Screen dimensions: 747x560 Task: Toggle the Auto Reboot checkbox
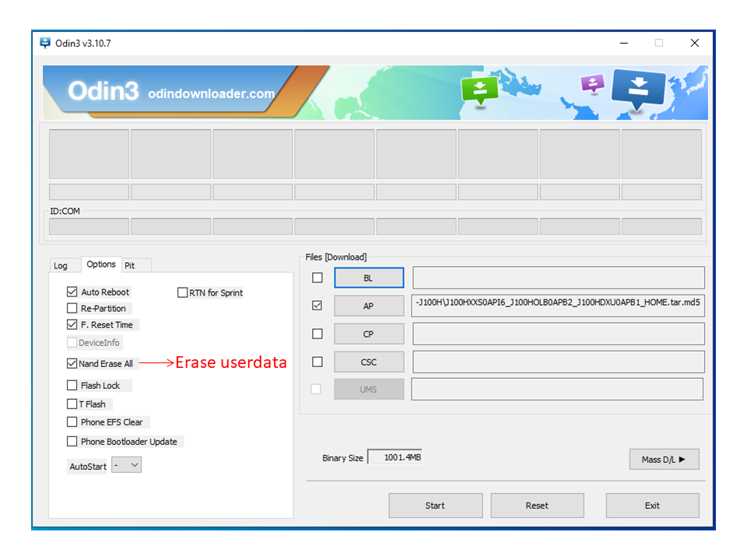coord(72,292)
